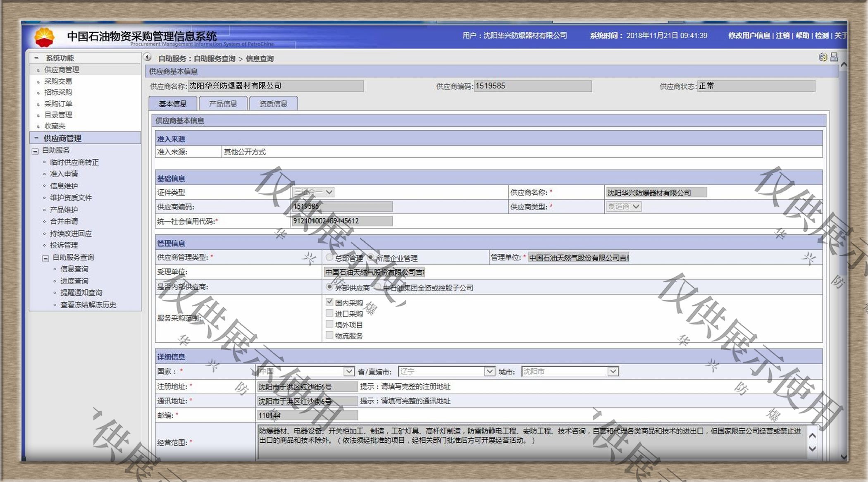
Task: Click 统一社会信用代码 input field
Action: point(342,221)
